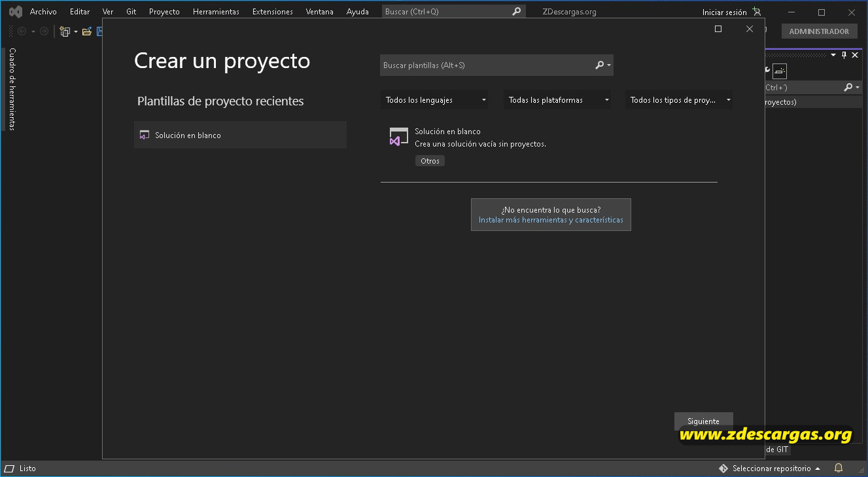This screenshot has height=477, width=868.
Task: Focus the Buscar (Ctrl+Q) search box
Action: 453,12
